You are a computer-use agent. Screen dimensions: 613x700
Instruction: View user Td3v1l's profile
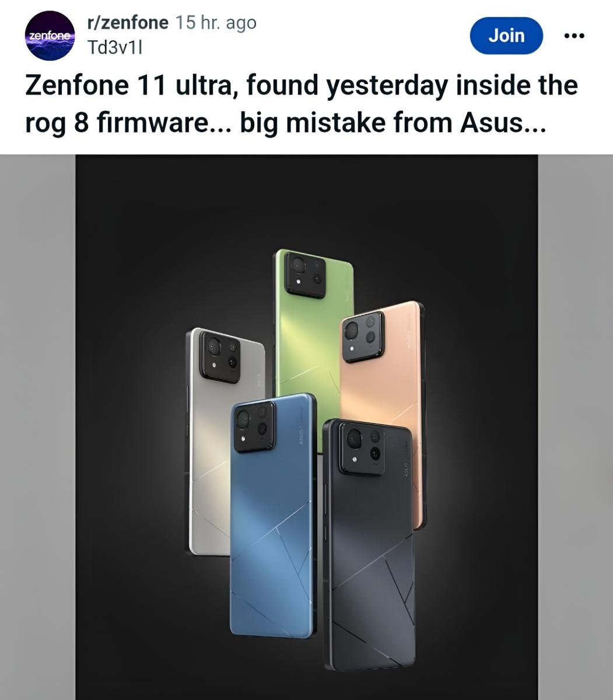pyautogui.click(x=114, y=47)
